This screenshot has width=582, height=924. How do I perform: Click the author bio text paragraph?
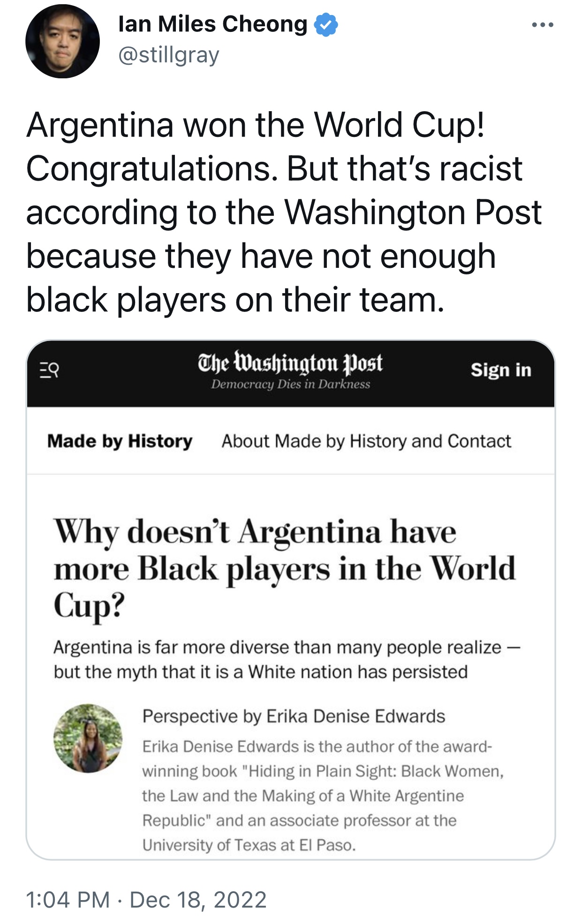[317, 795]
